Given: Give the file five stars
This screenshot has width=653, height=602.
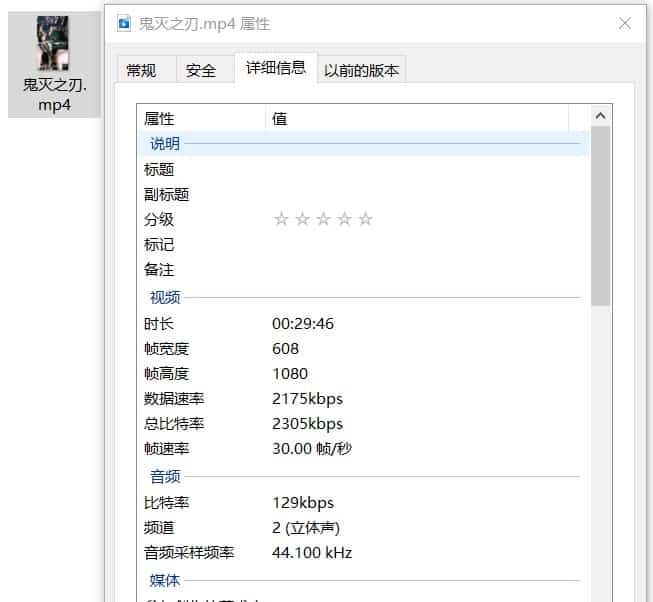Looking at the screenshot, I should point(365,219).
